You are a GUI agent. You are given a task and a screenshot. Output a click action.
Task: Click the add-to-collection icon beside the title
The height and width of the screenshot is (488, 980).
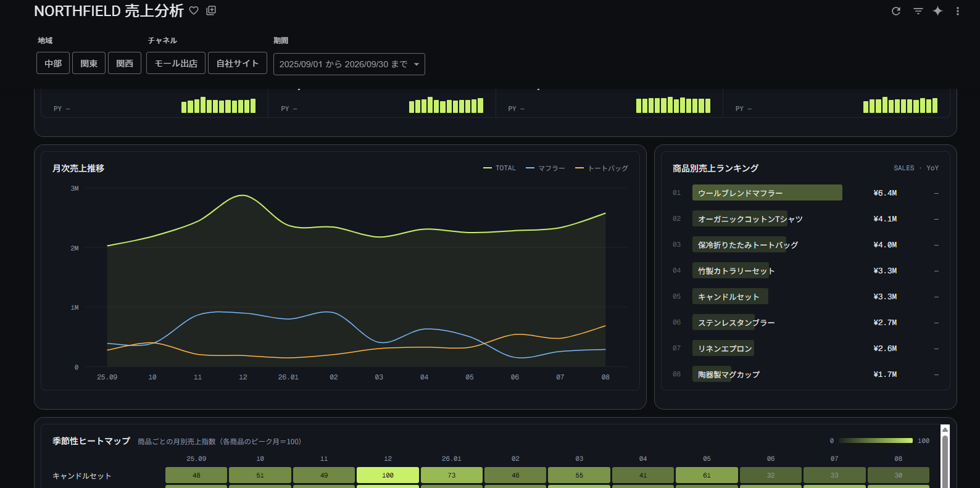point(211,10)
